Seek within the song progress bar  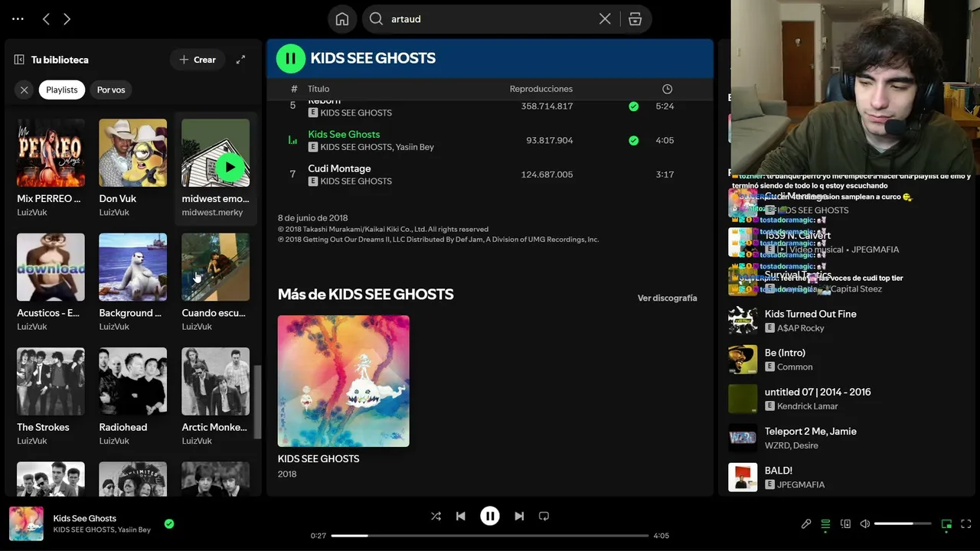click(490, 536)
